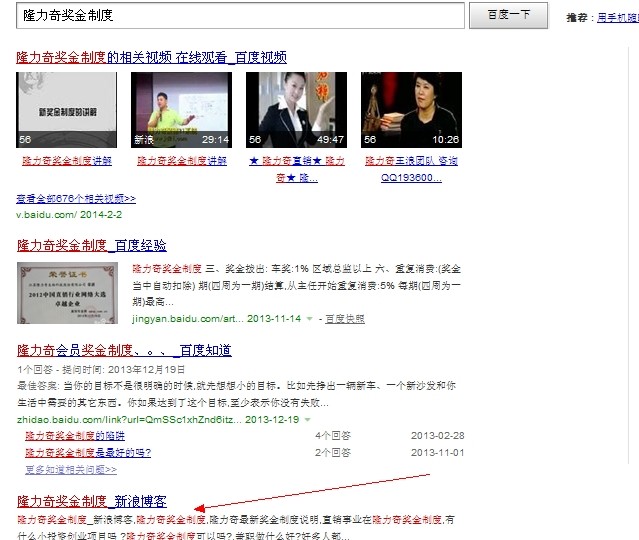The height and width of the screenshot is (540, 639).
Task: Open 隆力奇王浪团队 咨询QQ video caption link
Action: click(411, 169)
